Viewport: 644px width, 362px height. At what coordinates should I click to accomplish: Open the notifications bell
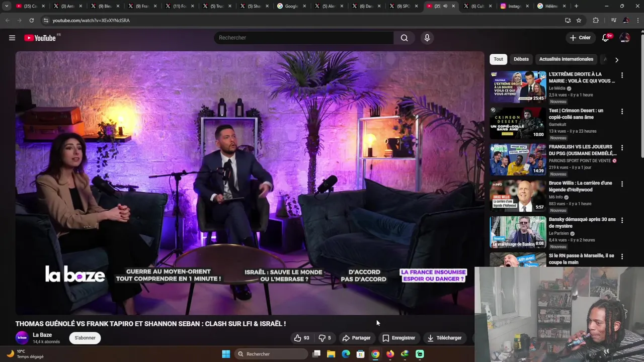[x=606, y=38]
